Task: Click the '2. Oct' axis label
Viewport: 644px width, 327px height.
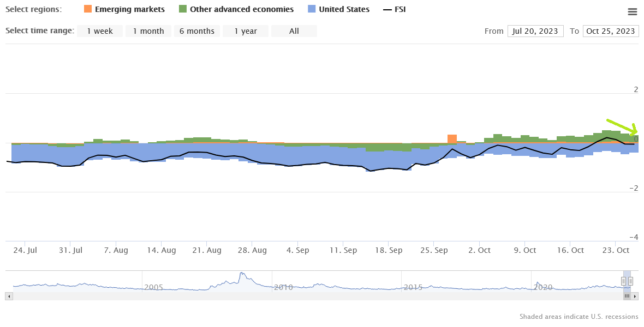Action: (479, 250)
